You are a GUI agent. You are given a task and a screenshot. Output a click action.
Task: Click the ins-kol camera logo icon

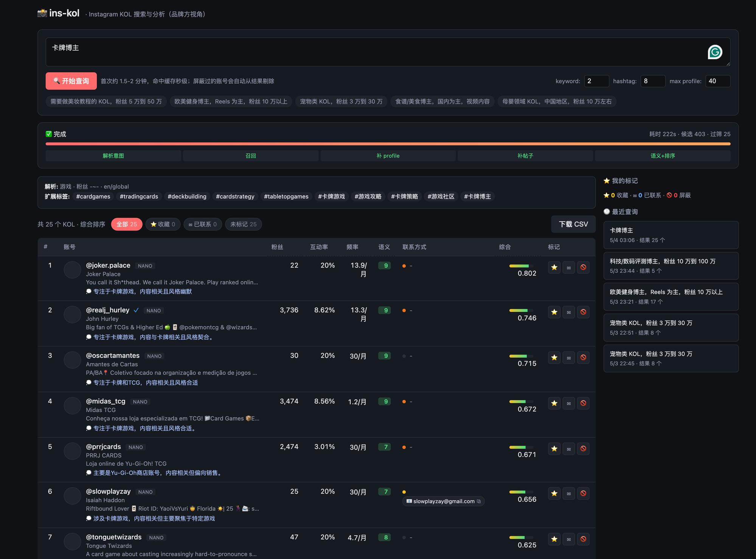pos(42,13)
